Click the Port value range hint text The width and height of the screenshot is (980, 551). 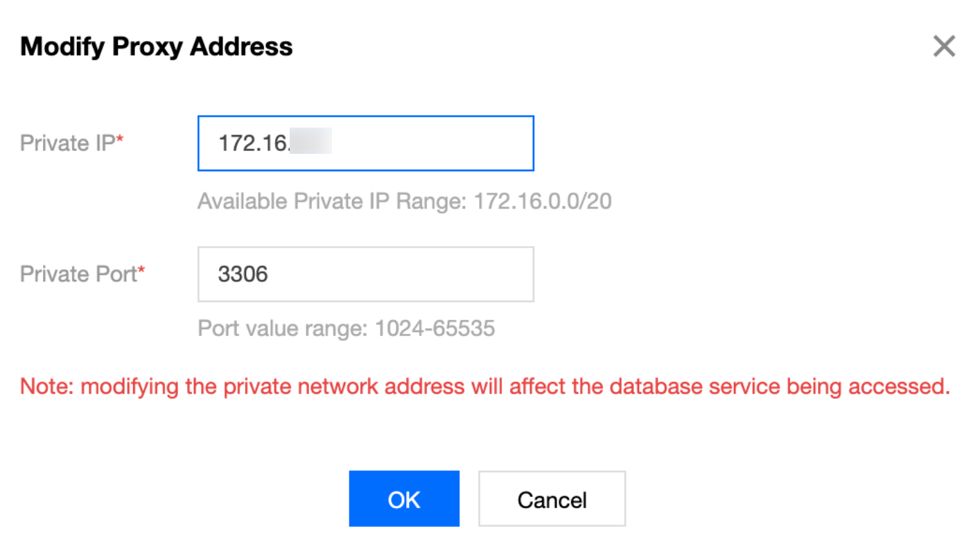coord(346,328)
